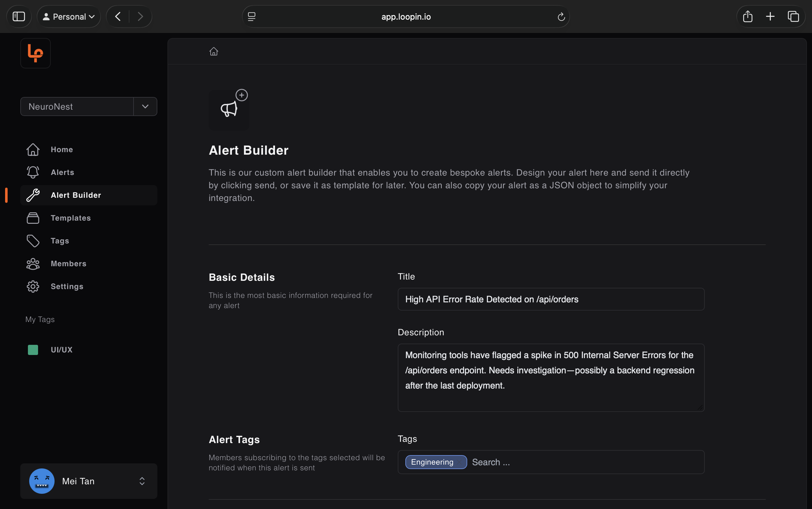The height and width of the screenshot is (509, 812).
Task: Click into the alert Title field
Action: click(551, 299)
